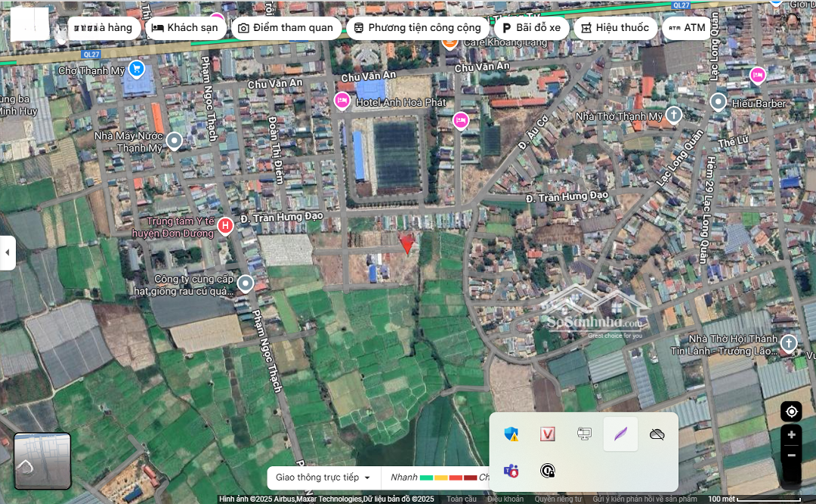Click the Khách sạn hotel filter chip
Image resolution: width=816 pixels, height=504 pixels.
pyautogui.click(x=184, y=28)
